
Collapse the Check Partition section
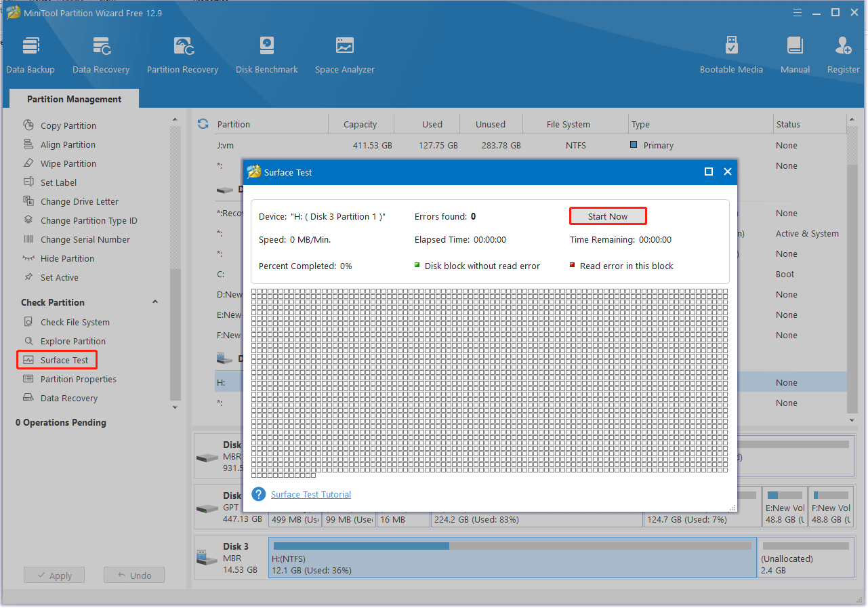(x=154, y=302)
